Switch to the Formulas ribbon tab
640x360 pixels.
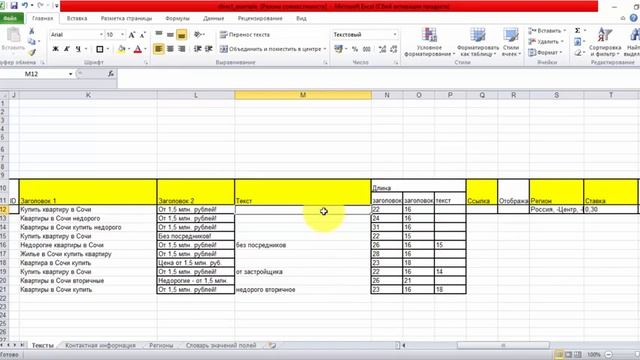pos(177,18)
